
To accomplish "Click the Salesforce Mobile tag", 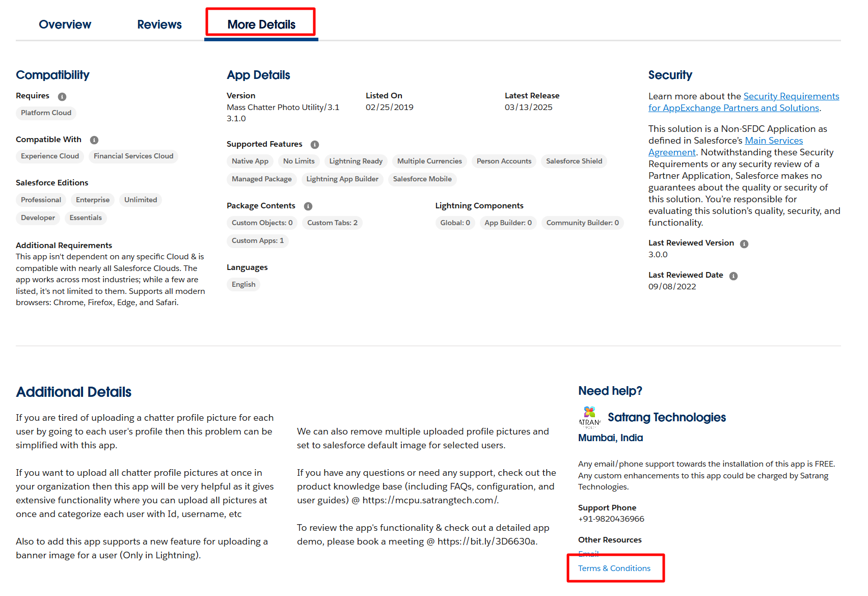I will click(x=422, y=179).
